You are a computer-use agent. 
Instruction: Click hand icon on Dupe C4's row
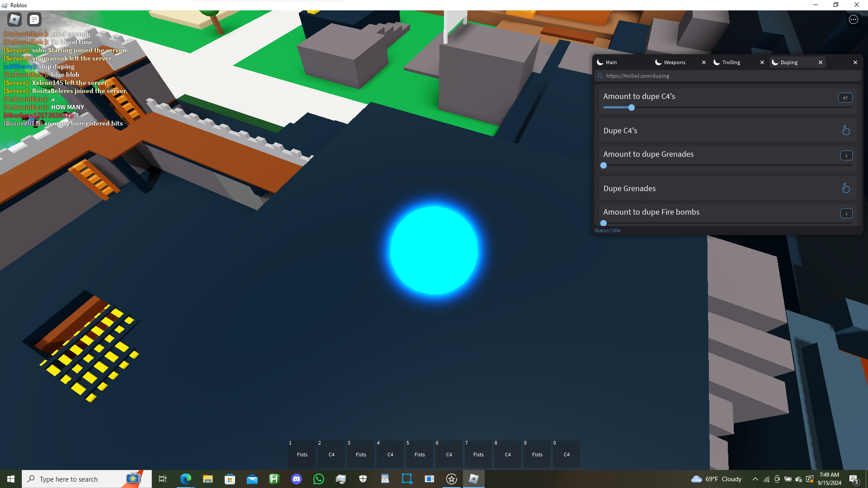coord(846,131)
